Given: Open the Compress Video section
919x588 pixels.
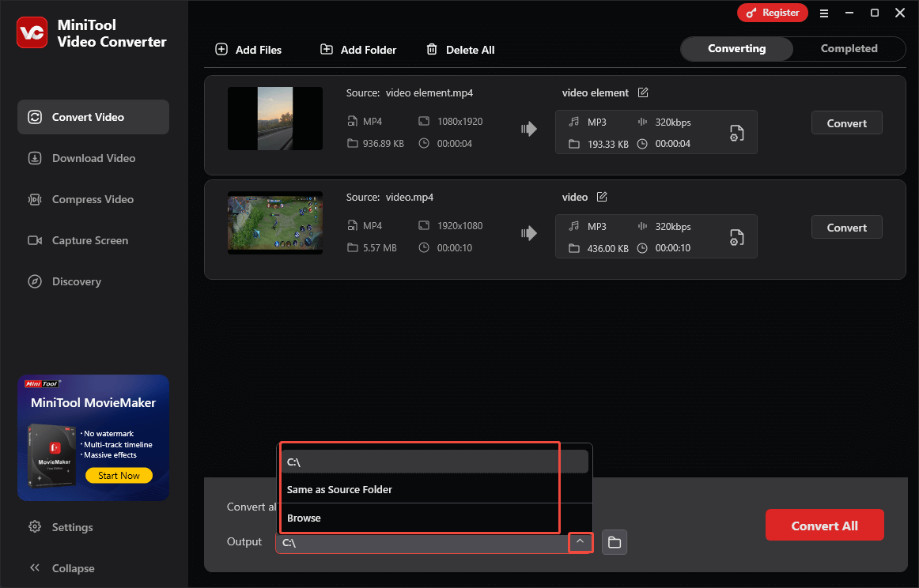Looking at the screenshot, I should (x=93, y=199).
